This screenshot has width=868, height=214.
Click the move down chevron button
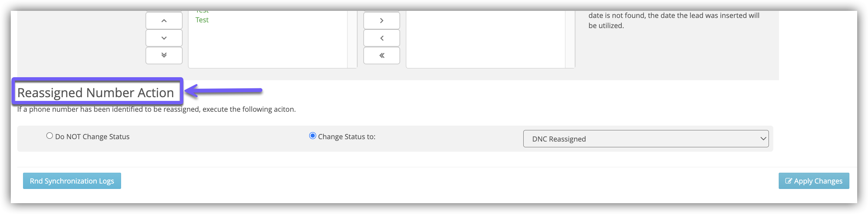[x=164, y=38]
